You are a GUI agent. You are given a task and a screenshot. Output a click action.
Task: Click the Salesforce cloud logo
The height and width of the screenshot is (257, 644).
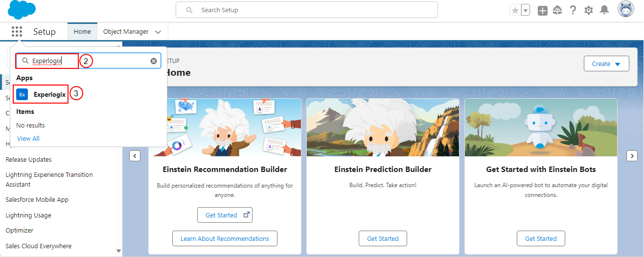pos(22,10)
